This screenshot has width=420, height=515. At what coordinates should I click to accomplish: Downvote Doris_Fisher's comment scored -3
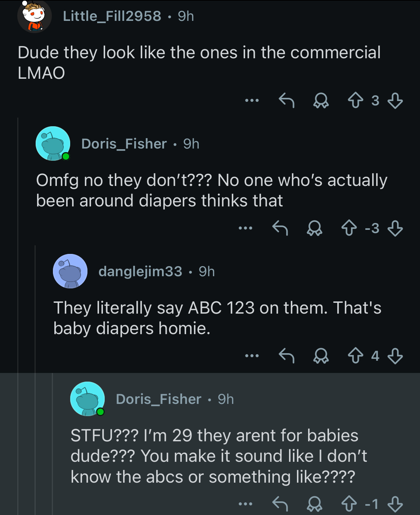point(395,228)
